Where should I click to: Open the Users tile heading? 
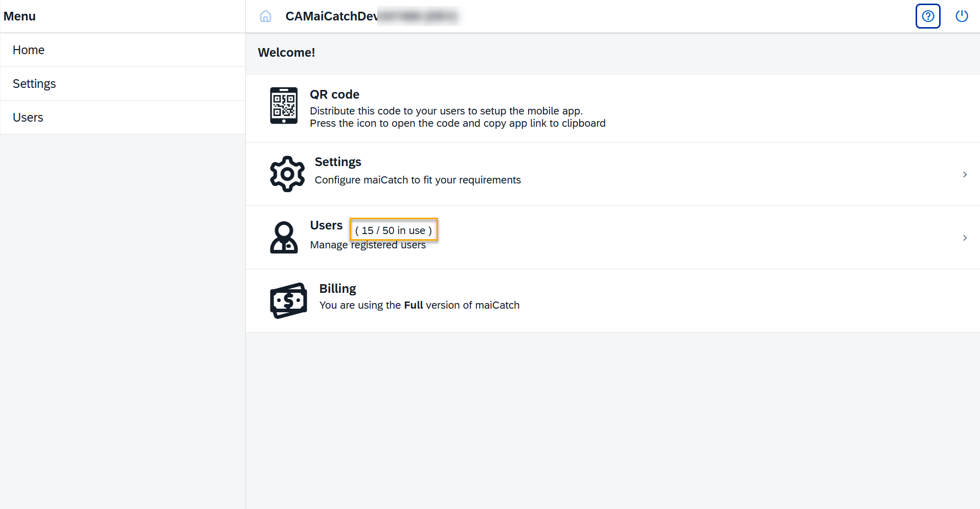pyautogui.click(x=326, y=225)
